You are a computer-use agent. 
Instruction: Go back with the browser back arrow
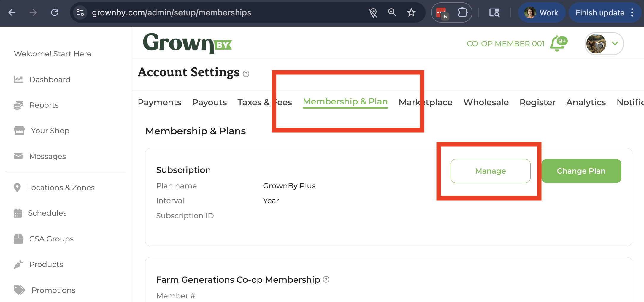coord(12,12)
